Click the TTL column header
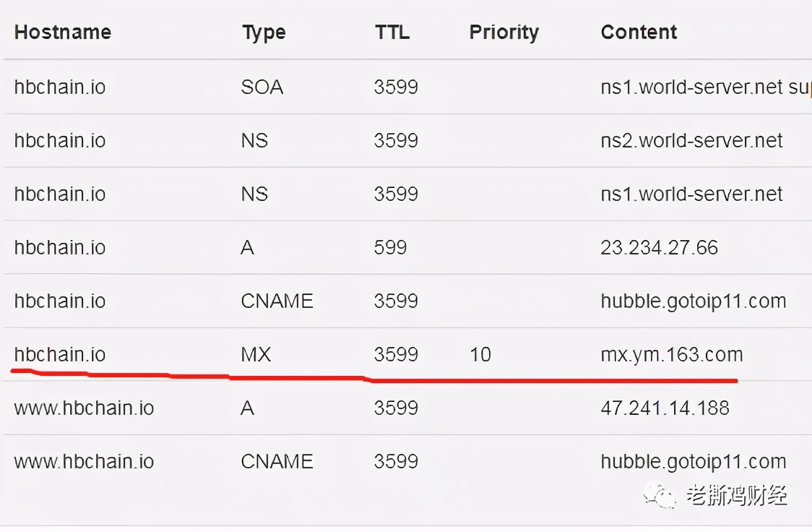Viewport: 812px width, 532px height. tap(392, 32)
